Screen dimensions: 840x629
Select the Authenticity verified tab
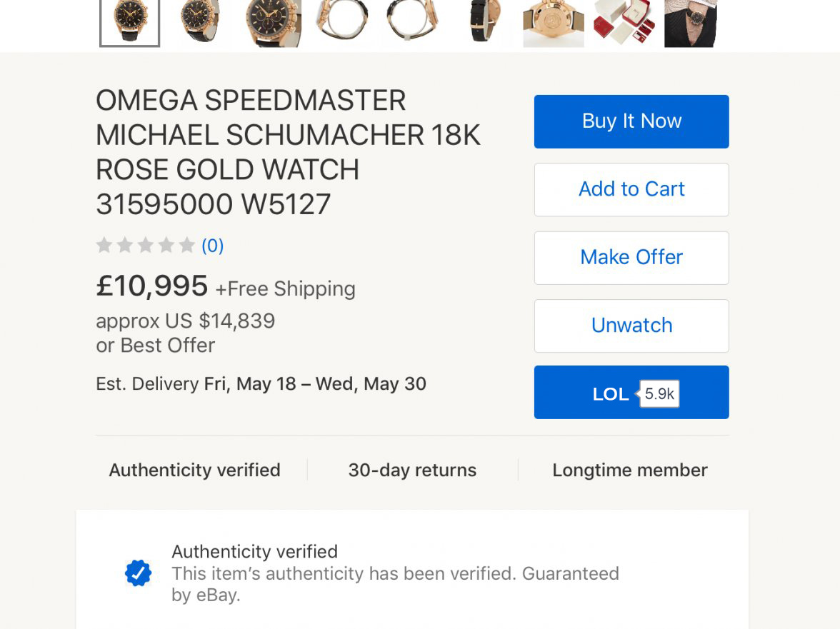coord(194,470)
